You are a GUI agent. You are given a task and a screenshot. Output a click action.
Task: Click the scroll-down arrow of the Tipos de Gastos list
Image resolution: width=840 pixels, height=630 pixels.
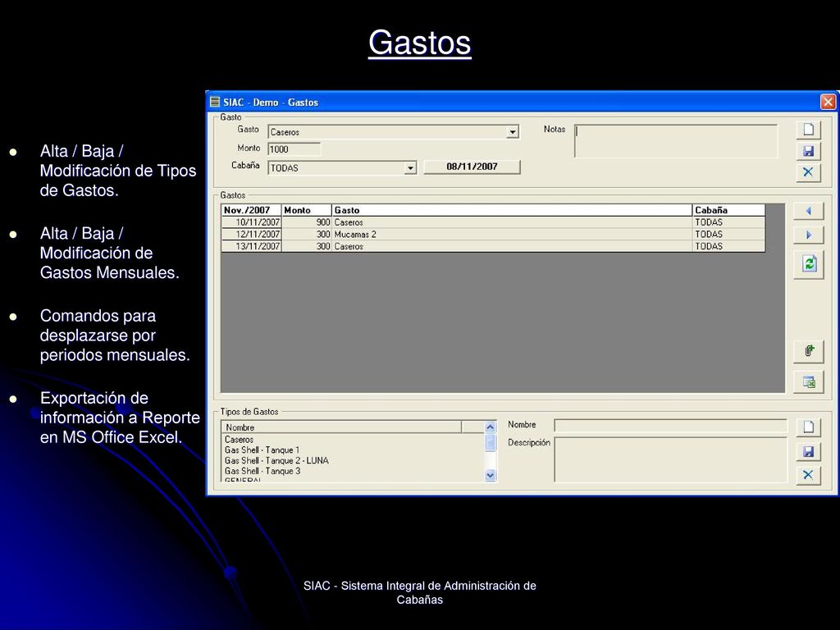click(491, 475)
